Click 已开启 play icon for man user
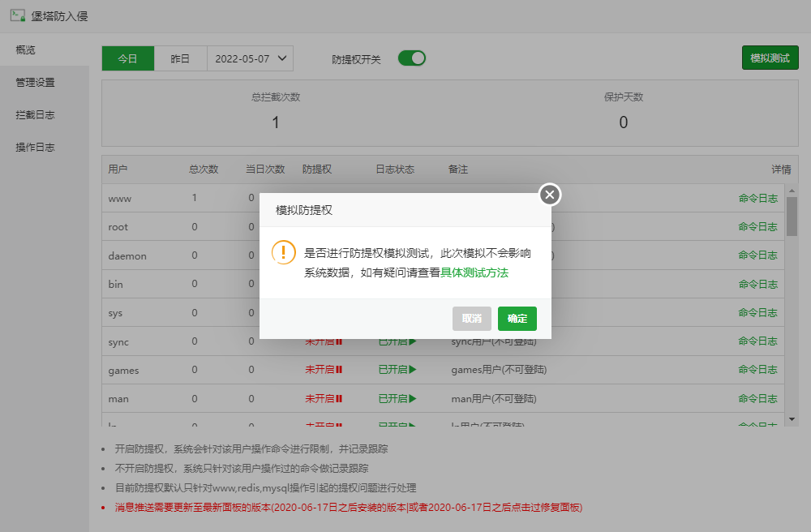 [x=413, y=399]
